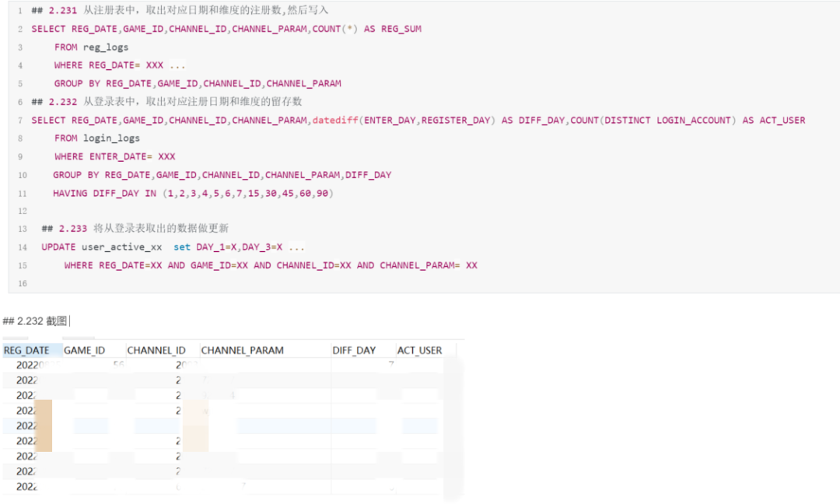
Task: Click "COUNT(*)" in the first SELECT
Action: coord(334,29)
